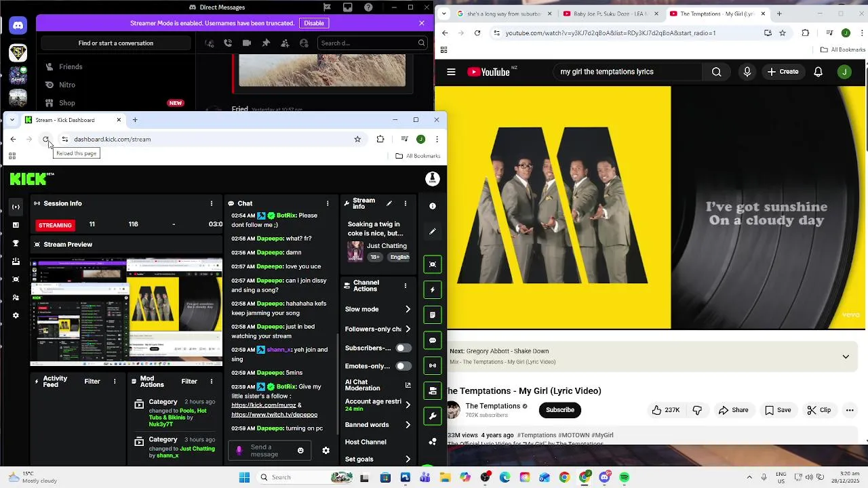This screenshot has width=868, height=488.
Task: Switch to Baby Joe Ft. Suku Doze tab
Action: coord(612,14)
